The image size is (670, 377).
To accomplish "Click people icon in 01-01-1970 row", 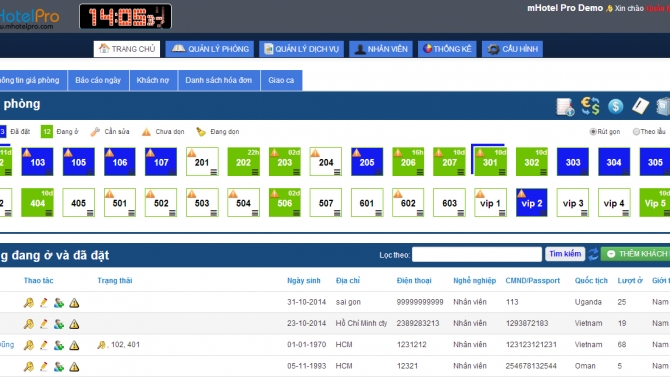I will click(x=59, y=345).
